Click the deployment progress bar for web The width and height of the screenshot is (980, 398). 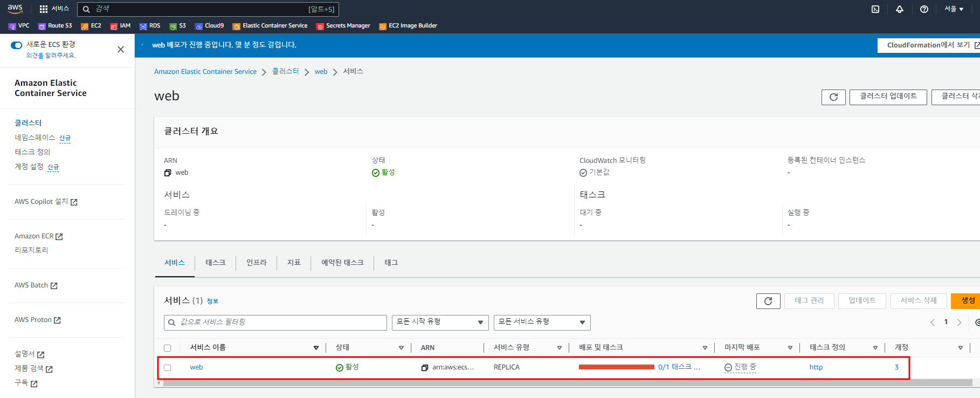click(617, 367)
